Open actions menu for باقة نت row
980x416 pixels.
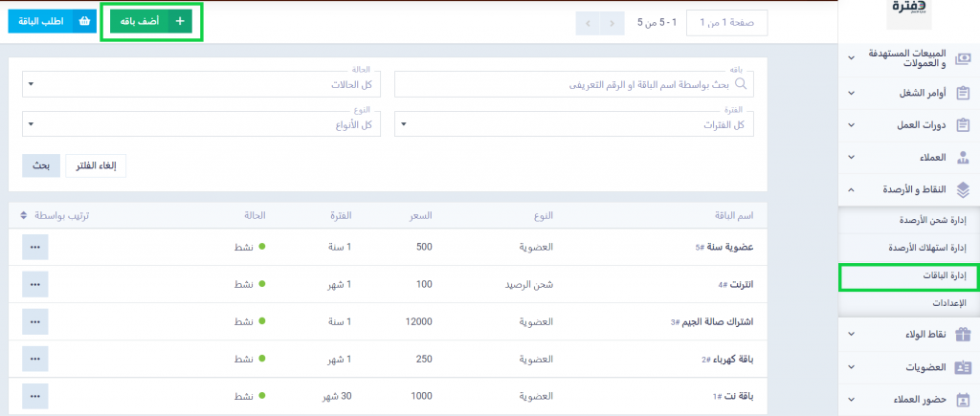coord(35,396)
